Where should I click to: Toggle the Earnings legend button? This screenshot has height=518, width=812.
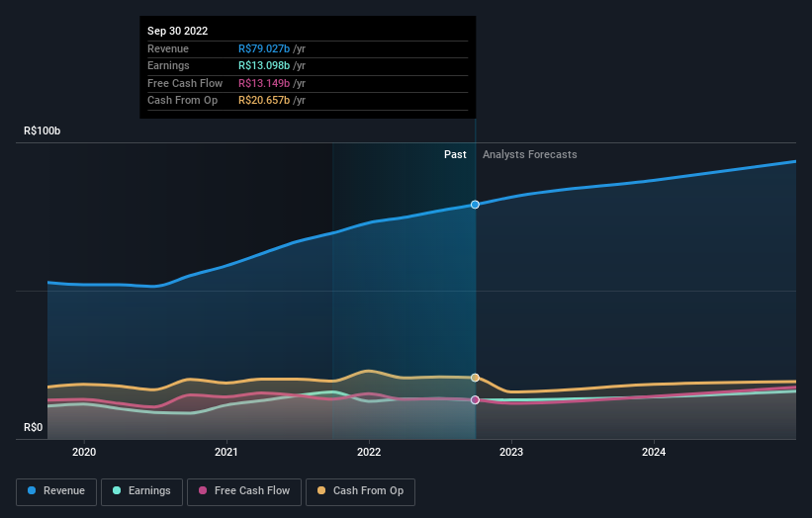pos(141,491)
